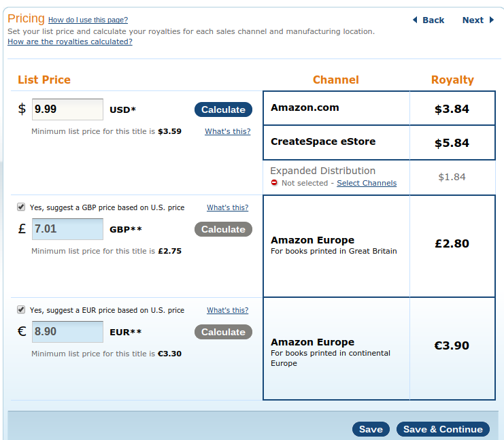This screenshot has width=504, height=440.
Task: Click the red Not selected status icon
Action: [274, 182]
